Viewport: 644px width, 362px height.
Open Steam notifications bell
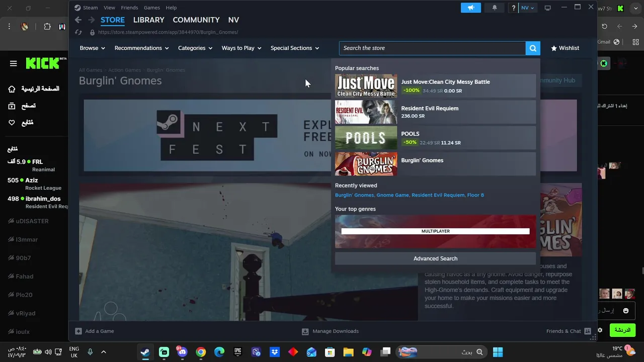pos(494,8)
